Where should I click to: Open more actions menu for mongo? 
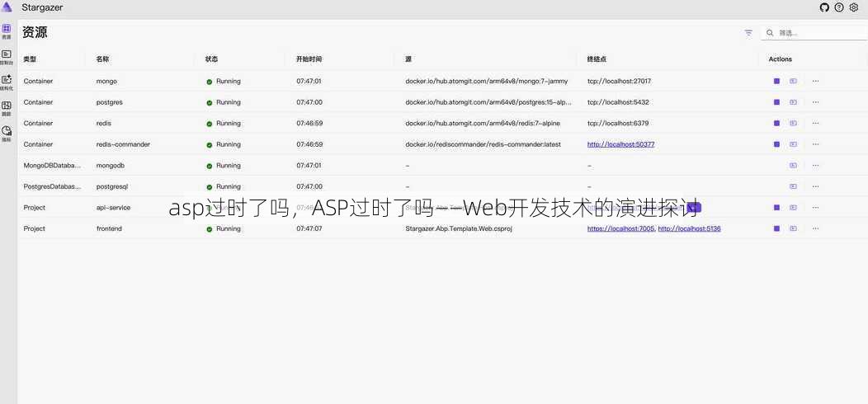pyautogui.click(x=815, y=81)
